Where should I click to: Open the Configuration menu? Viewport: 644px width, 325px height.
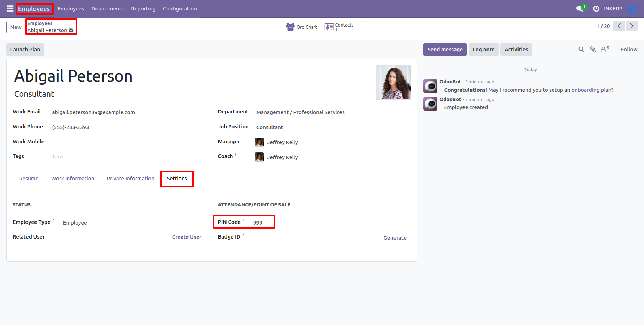[x=180, y=9]
